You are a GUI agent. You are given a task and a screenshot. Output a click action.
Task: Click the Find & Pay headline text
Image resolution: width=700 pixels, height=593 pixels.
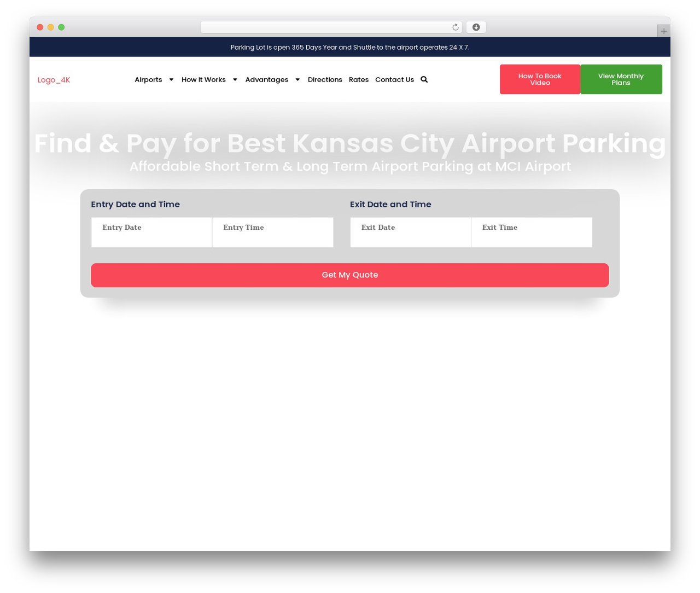tap(350, 143)
